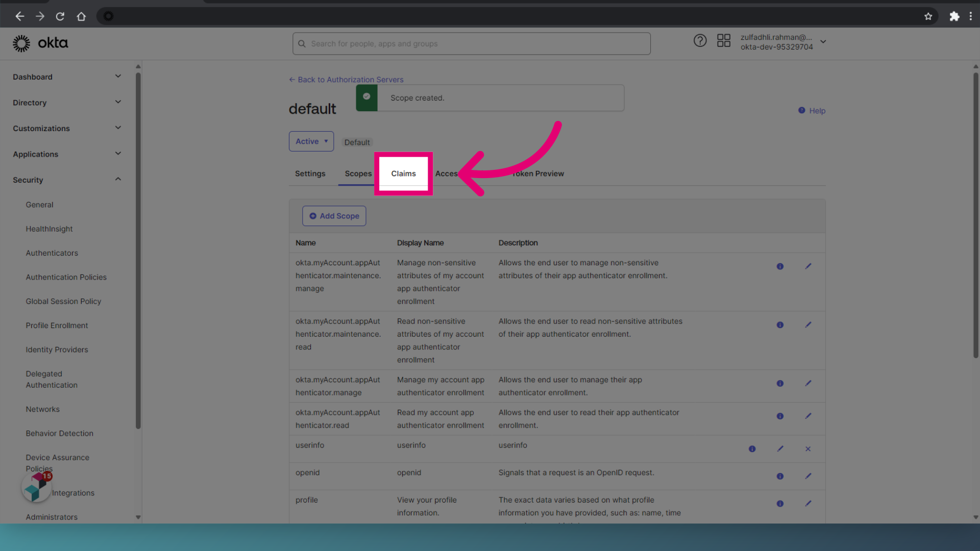This screenshot has width=980, height=551.
Task: Open Profile Enrollment in sidebar
Action: click(57, 325)
